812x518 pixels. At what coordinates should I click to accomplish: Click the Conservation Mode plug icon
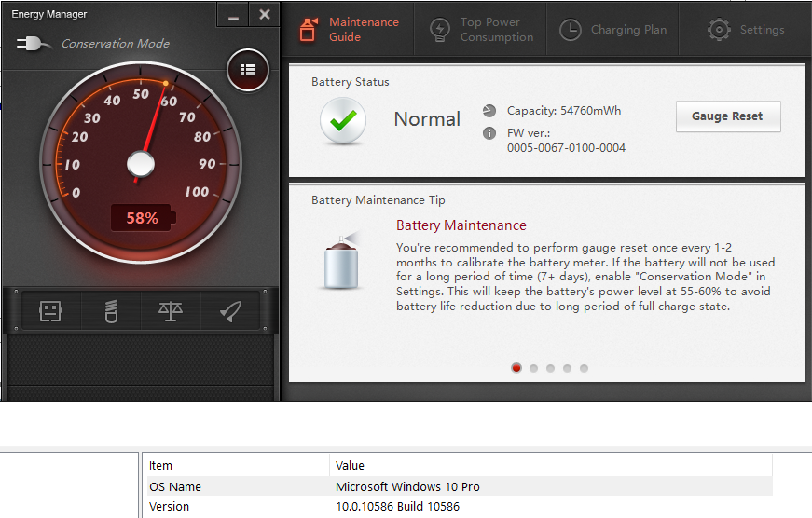pyautogui.click(x=34, y=44)
